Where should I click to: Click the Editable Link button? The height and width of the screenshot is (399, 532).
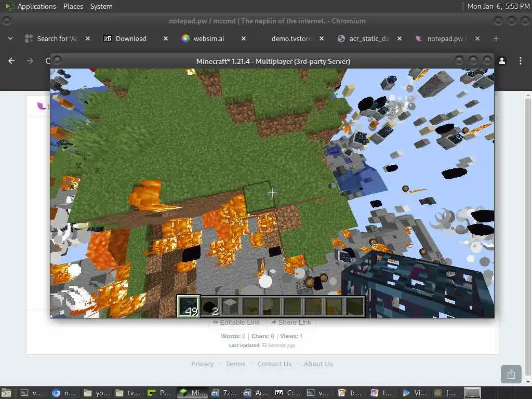click(x=236, y=322)
